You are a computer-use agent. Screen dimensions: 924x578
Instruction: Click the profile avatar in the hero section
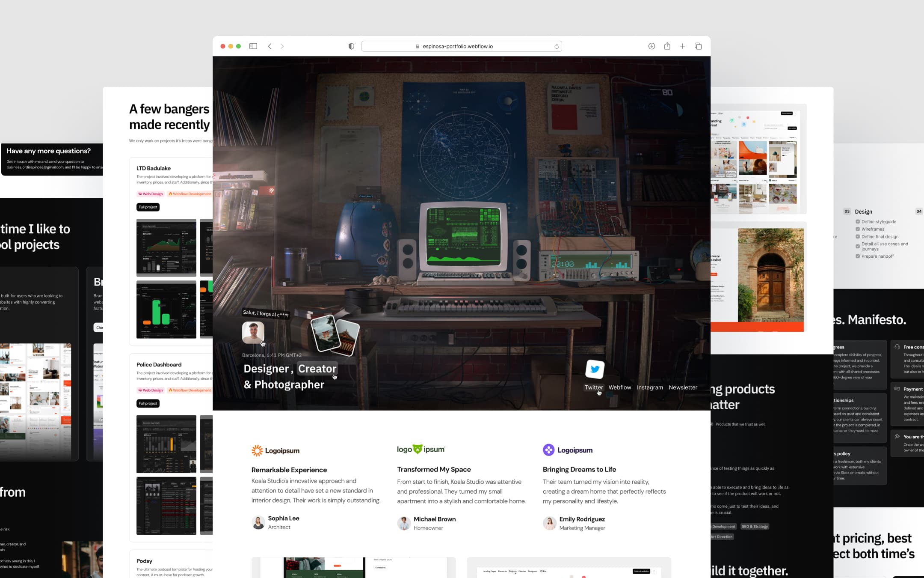click(253, 332)
